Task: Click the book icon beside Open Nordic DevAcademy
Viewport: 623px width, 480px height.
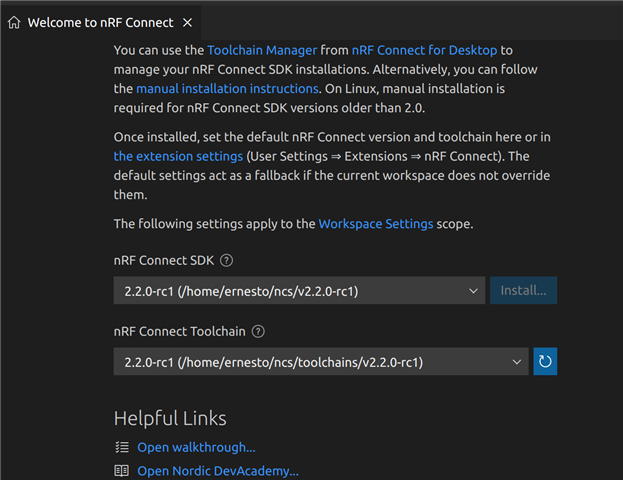Action: [122, 471]
